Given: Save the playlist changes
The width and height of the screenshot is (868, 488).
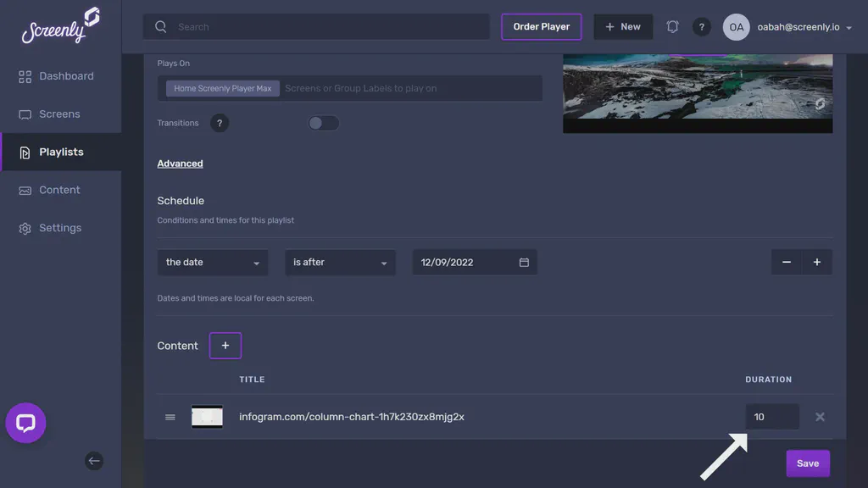Looking at the screenshot, I should coord(807,463).
